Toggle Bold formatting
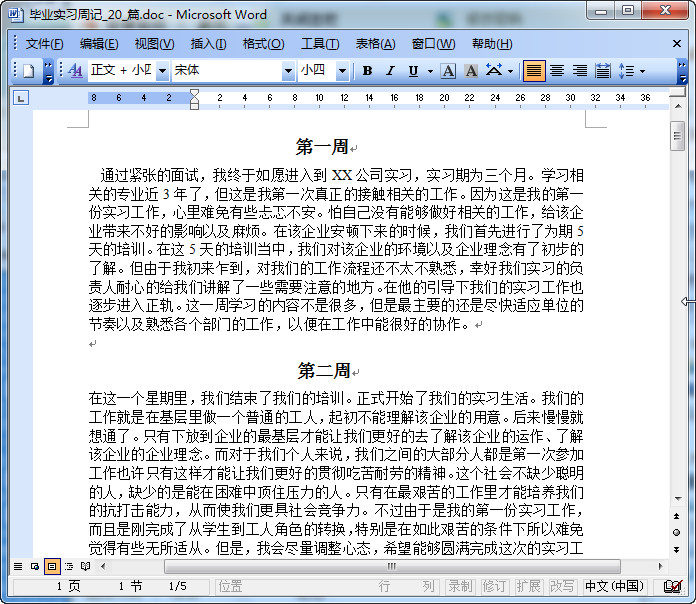 click(x=368, y=71)
